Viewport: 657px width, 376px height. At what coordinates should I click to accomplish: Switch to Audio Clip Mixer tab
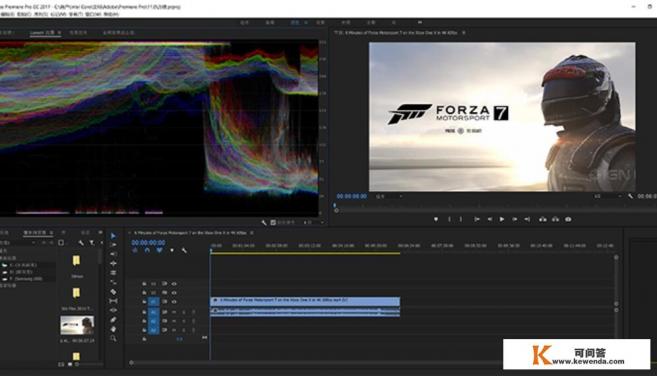pos(119,32)
